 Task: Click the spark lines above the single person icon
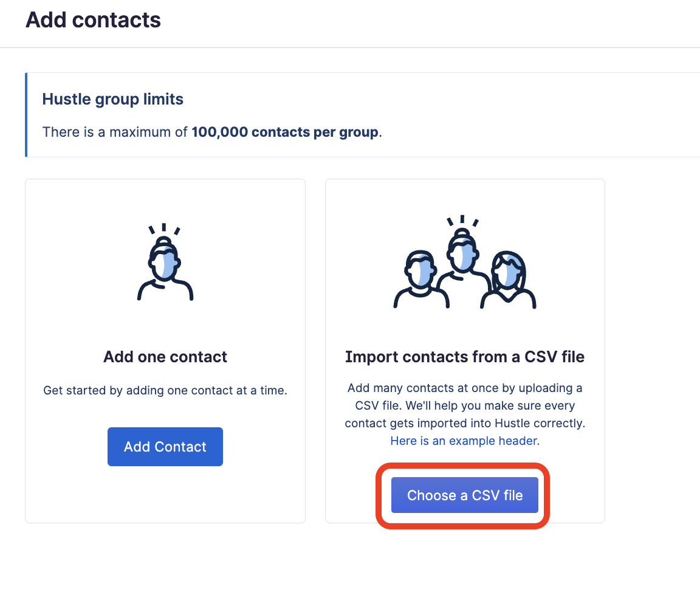tap(164, 230)
